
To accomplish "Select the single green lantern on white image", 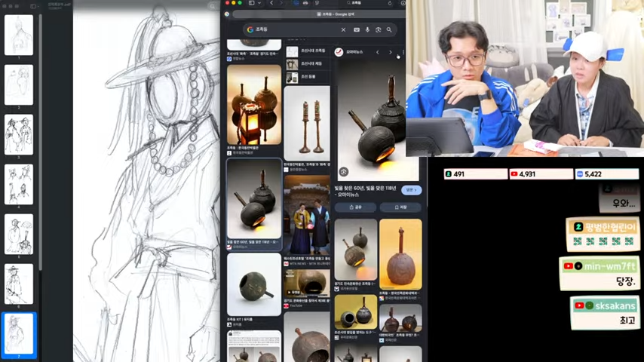I will coord(254,284).
